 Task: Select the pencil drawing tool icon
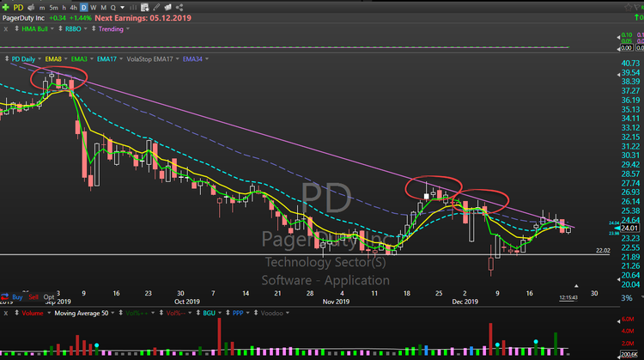coord(156,8)
